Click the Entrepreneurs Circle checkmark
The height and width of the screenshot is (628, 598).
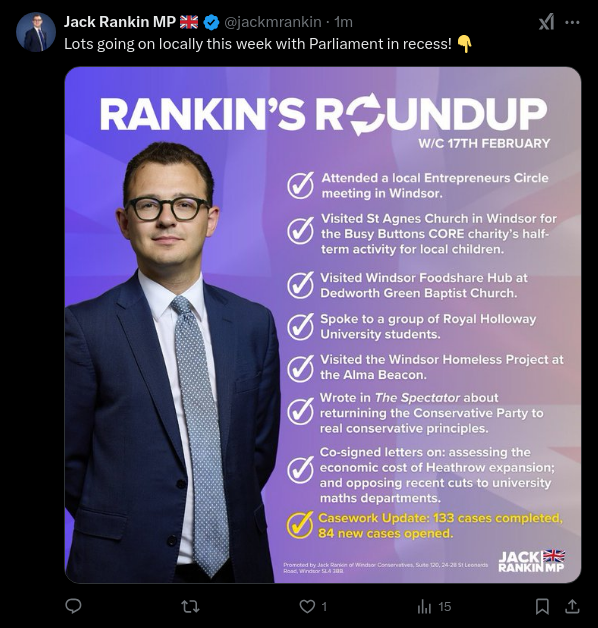point(300,185)
